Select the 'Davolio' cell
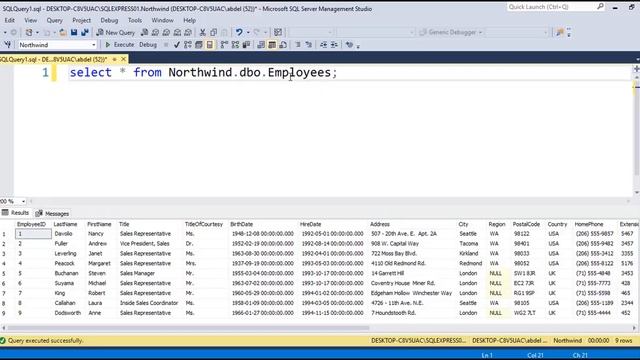 [x=69, y=234]
